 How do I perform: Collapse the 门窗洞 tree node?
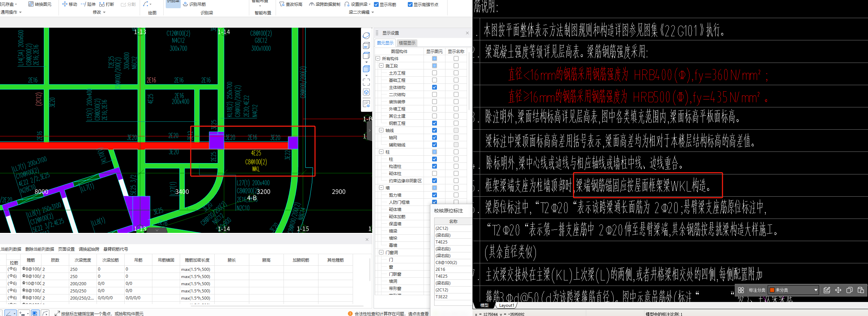(x=381, y=252)
